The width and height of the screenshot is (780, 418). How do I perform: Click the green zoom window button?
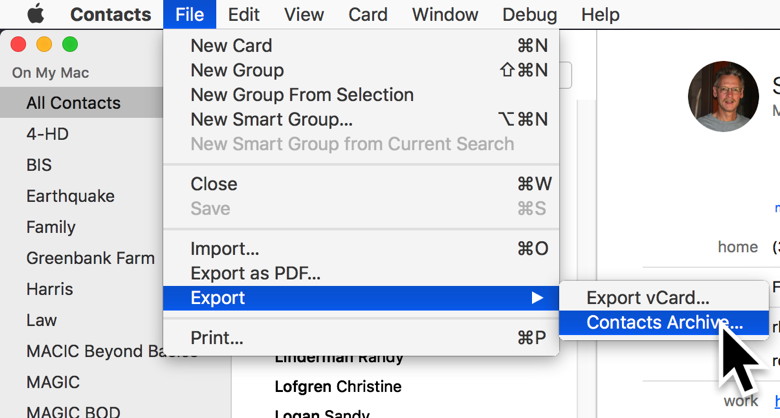70,44
